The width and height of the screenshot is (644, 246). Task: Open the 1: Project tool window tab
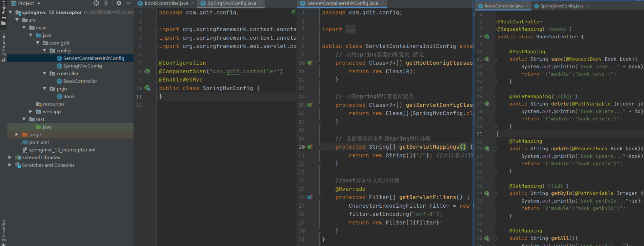coord(3,13)
